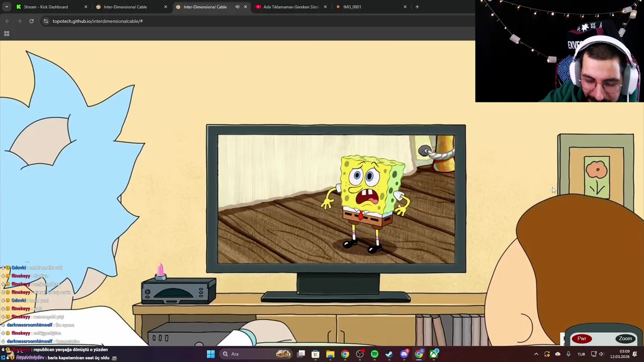Image resolution: width=644 pixels, height=362 pixels.
Task: Click the microphone tray icon
Action: click(569, 354)
